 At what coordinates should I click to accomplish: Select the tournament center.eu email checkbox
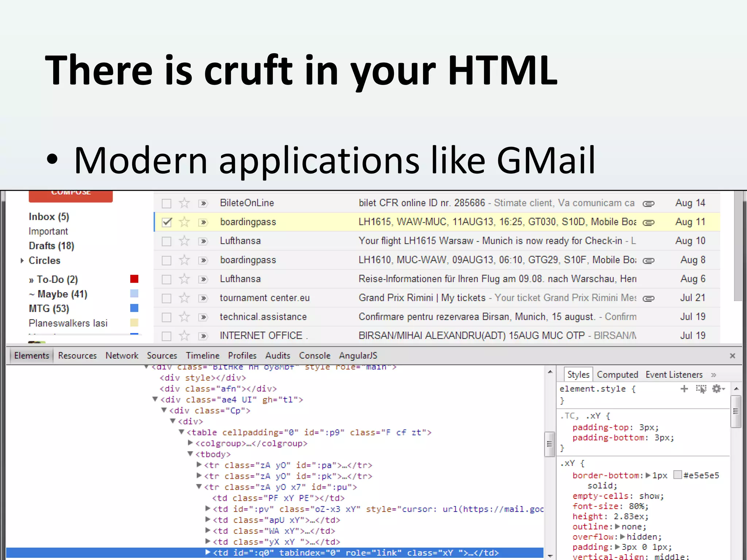(x=167, y=298)
